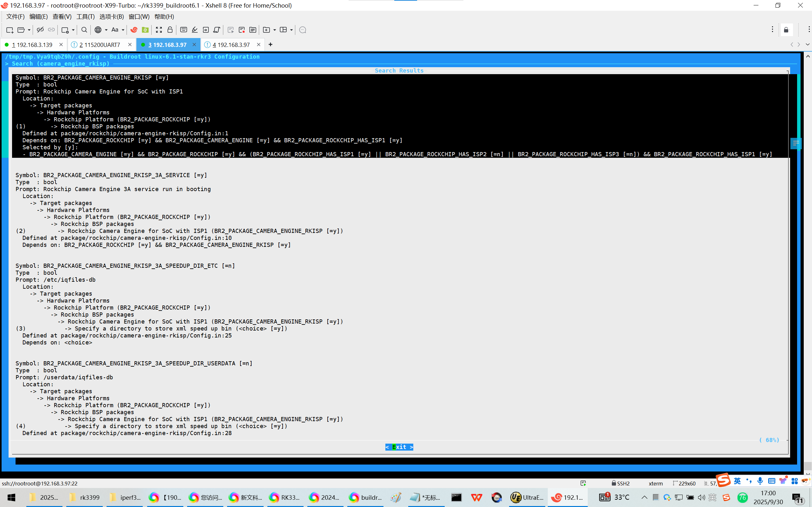Toggle the lock icon at toolbar's right end
The width and height of the screenshot is (812, 507).
786,30
